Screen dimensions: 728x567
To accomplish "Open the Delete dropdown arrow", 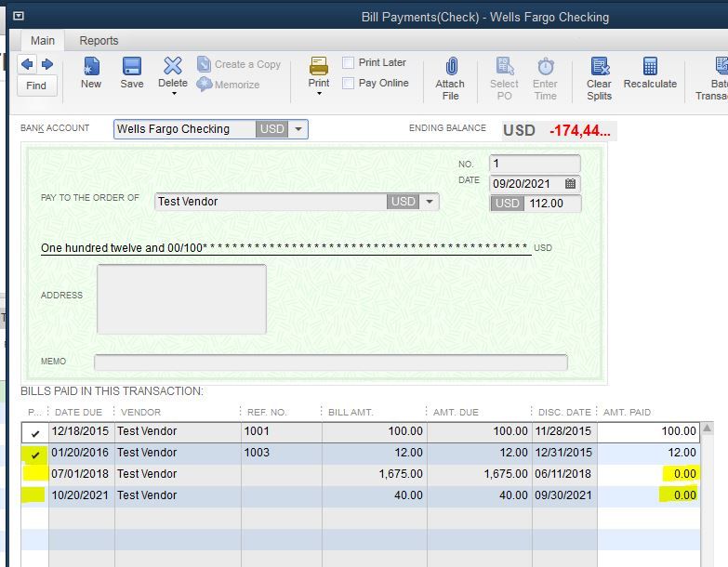I will tap(174, 94).
